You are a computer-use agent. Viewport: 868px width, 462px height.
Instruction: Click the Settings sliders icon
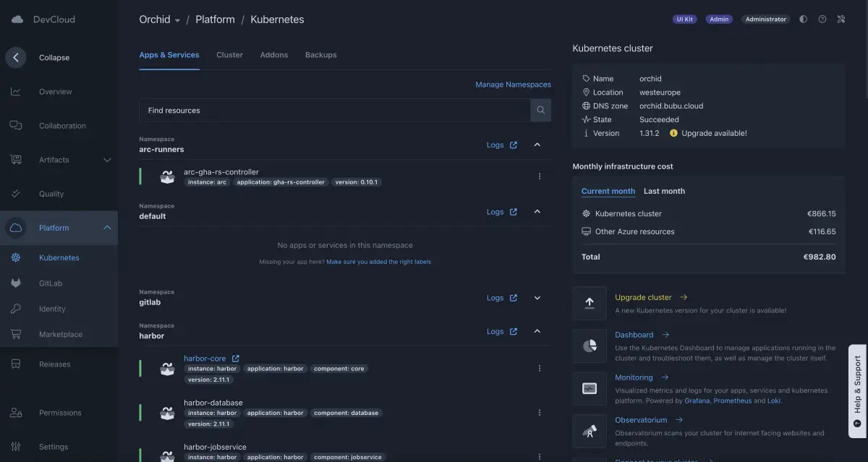pyautogui.click(x=16, y=447)
